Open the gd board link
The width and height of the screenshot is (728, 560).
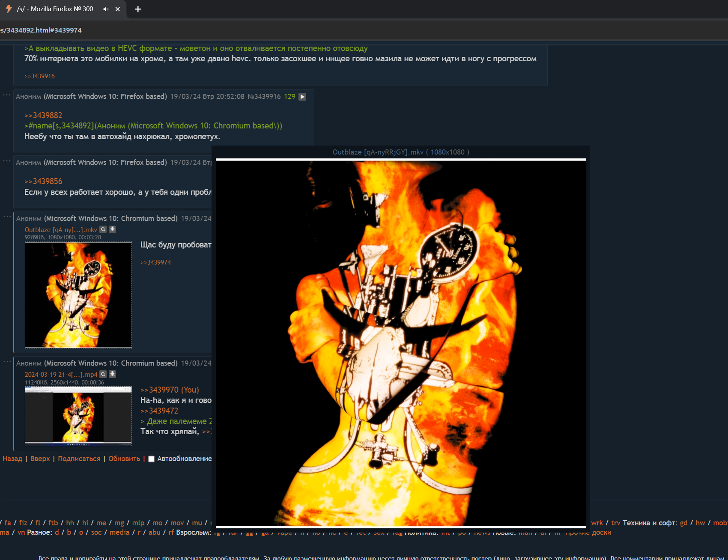684,523
